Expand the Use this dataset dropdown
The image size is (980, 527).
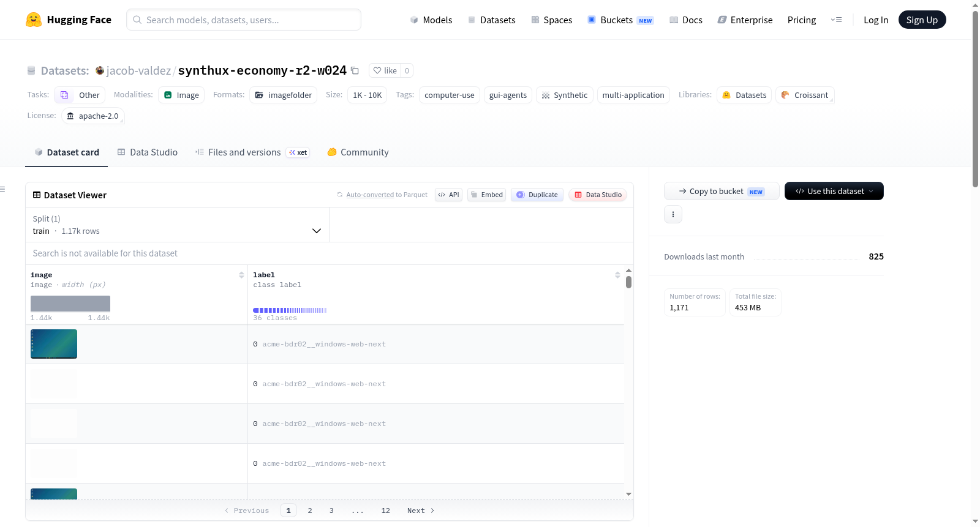coord(834,191)
